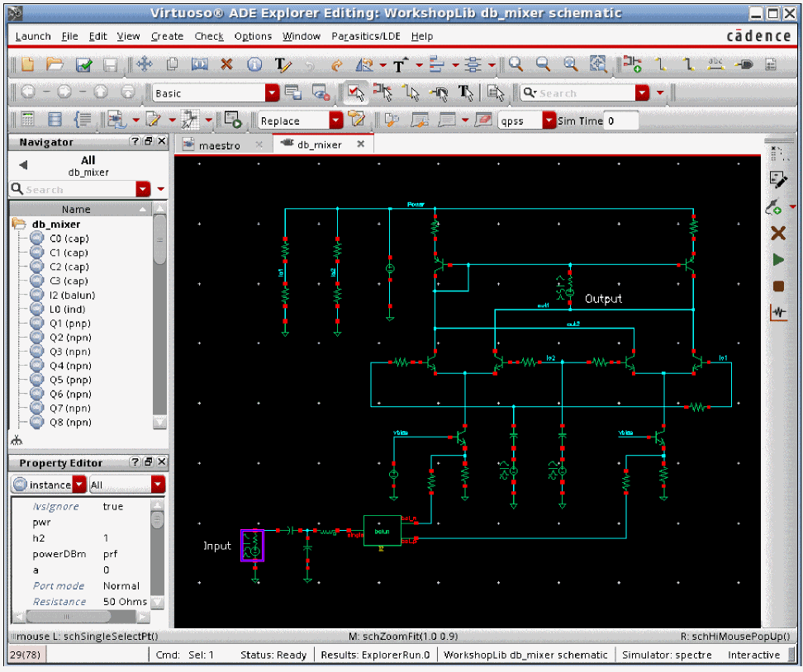Viewport: 803px width, 672px height.
Task: Open the Parasitics/LDE menu
Action: (x=367, y=36)
